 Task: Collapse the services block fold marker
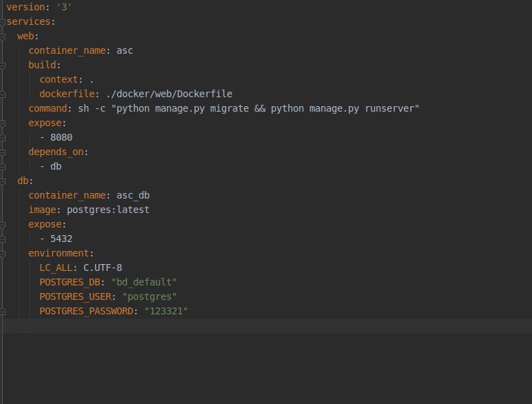[x=3, y=22]
